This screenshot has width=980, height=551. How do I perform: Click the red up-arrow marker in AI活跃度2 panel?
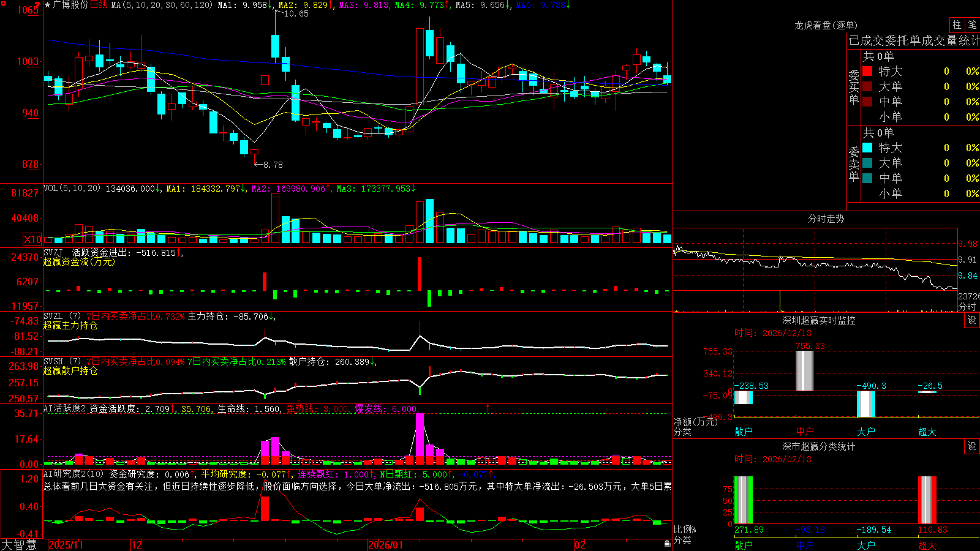tap(488, 408)
